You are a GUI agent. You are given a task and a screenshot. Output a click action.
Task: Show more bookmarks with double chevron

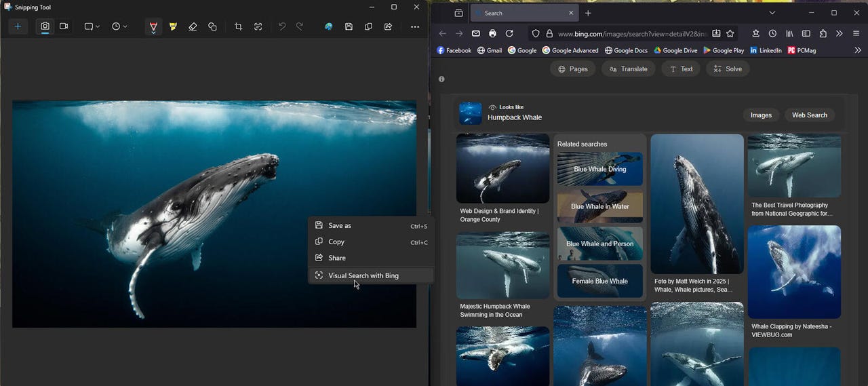(x=858, y=50)
